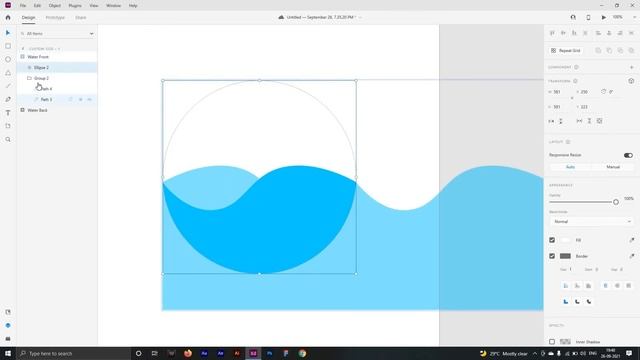Click the flip vertically icon
This screenshot has height=360, width=640.
[x=561, y=121]
